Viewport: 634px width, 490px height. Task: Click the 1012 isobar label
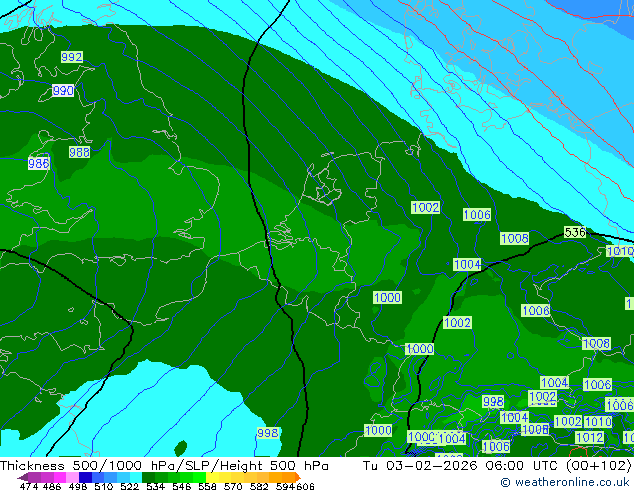[590, 437]
